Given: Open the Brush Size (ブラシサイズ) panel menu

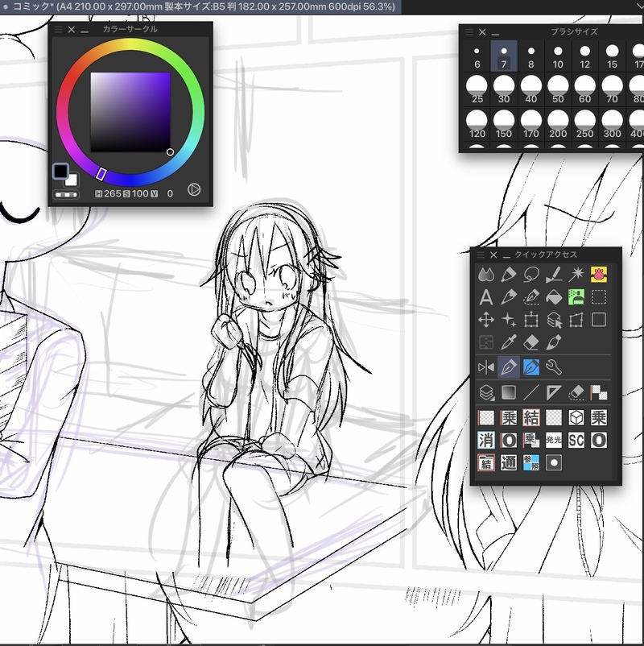Looking at the screenshot, I should (x=469, y=31).
